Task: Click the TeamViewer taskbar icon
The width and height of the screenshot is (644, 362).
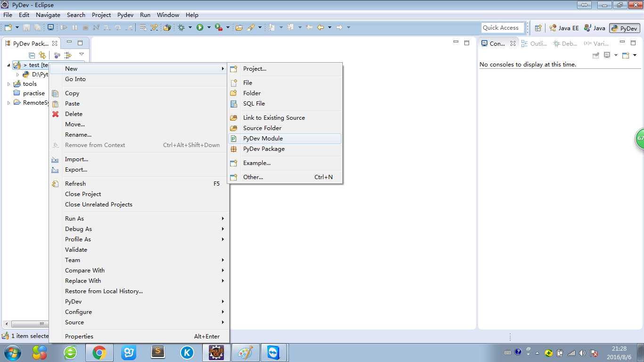Action: (x=273, y=353)
